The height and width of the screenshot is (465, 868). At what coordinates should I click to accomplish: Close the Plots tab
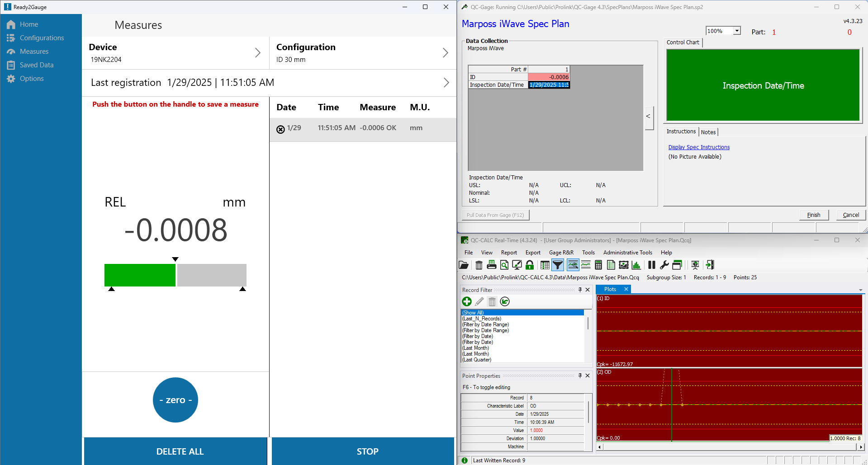tap(626, 289)
